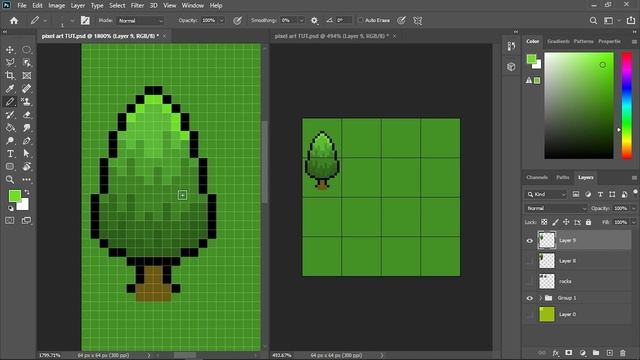The width and height of the screenshot is (640, 360).
Task: Swap foreground and background colors
Action: pos(27,192)
